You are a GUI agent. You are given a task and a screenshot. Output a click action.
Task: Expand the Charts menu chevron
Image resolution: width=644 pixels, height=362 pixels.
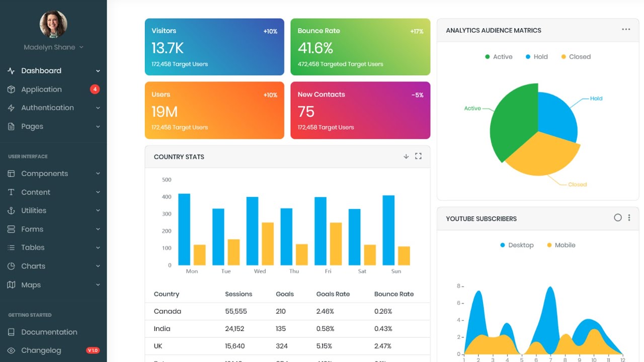click(98, 266)
